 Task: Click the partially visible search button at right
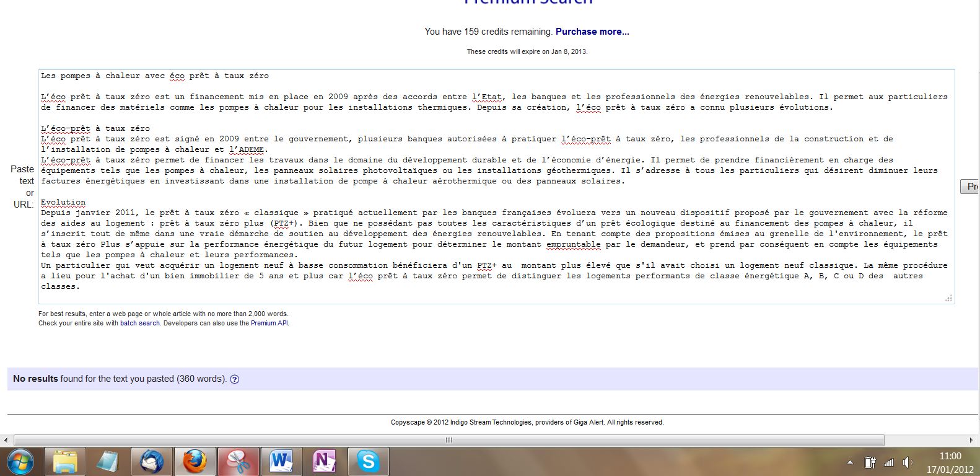(971, 187)
